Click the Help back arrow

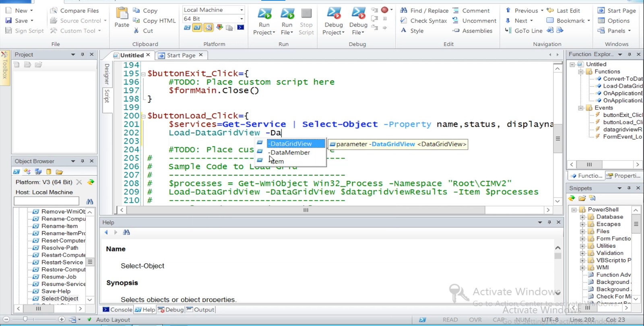pyautogui.click(x=106, y=232)
